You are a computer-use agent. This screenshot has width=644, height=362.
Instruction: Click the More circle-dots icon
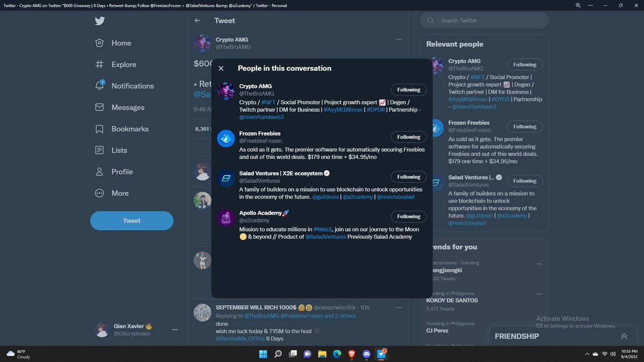pos(99,193)
